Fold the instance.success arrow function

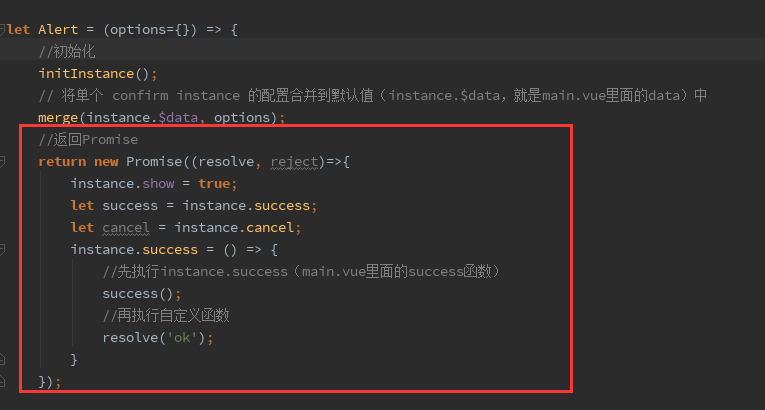3,249
